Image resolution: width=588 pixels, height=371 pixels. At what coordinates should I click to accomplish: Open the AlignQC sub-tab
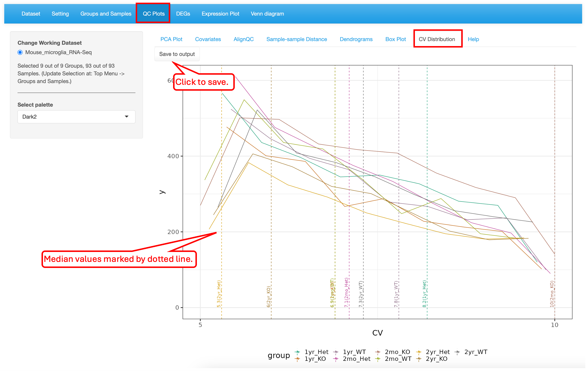(x=244, y=39)
